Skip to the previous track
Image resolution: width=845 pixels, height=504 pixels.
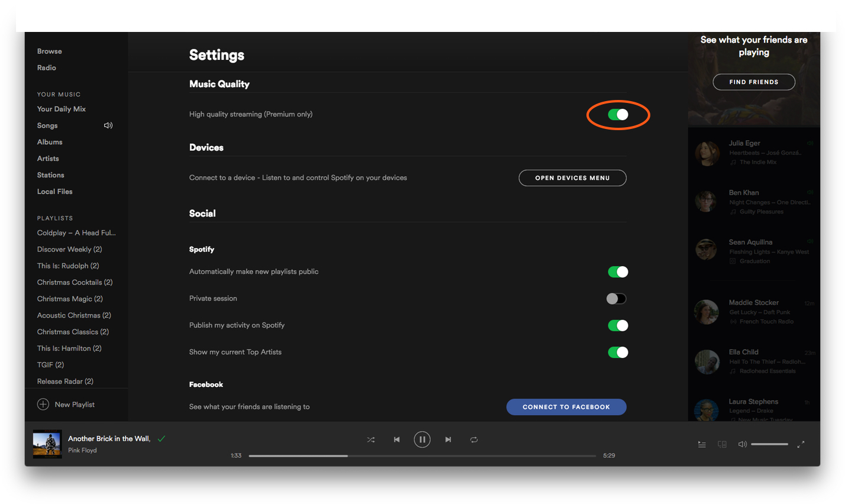396,440
